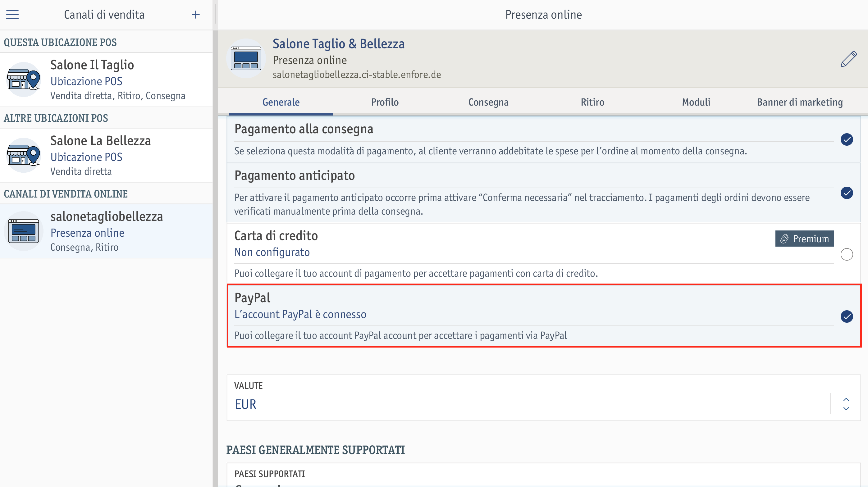Image resolution: width=868 pixels, height=487 pixels.
Task: Click the 'PAESI SUPPORTATI' field
Action: (543, 475)
